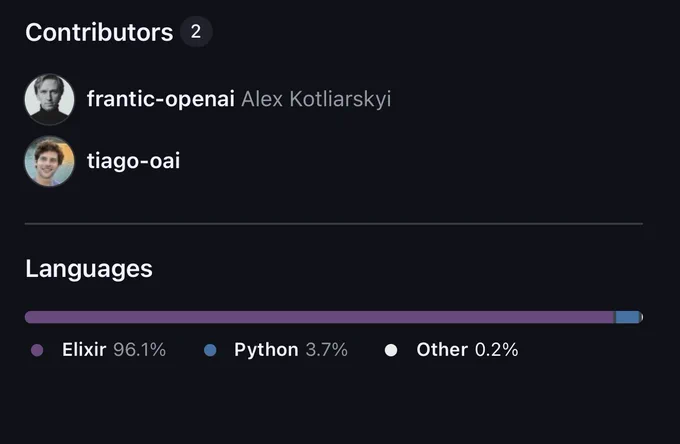Click the white Other legend dot
The width and height of the screenshot is (680, 444).
pyautogui.click(x=391, y=350)
